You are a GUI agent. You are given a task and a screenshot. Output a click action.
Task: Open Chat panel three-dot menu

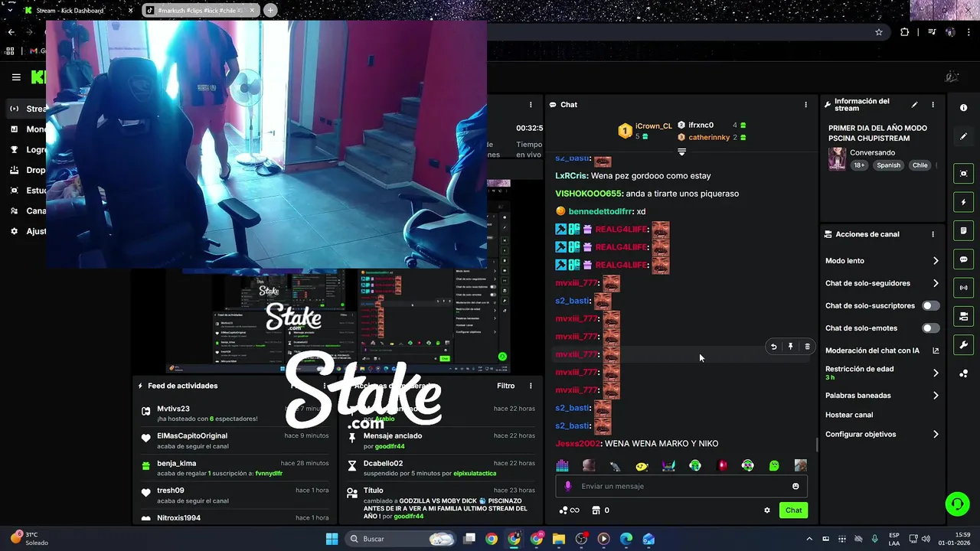click(x=805, y=105)
